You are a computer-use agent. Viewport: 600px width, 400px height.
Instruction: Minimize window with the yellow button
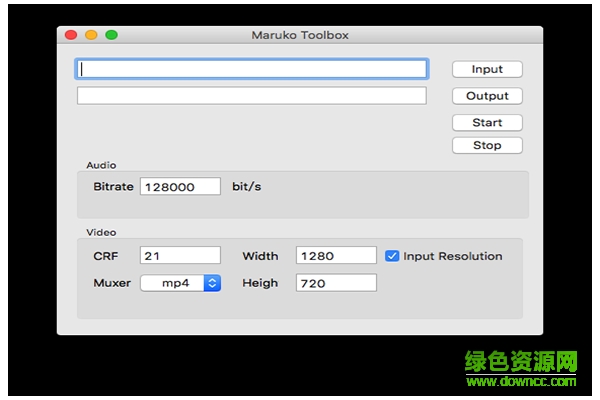tap(91, 35)
